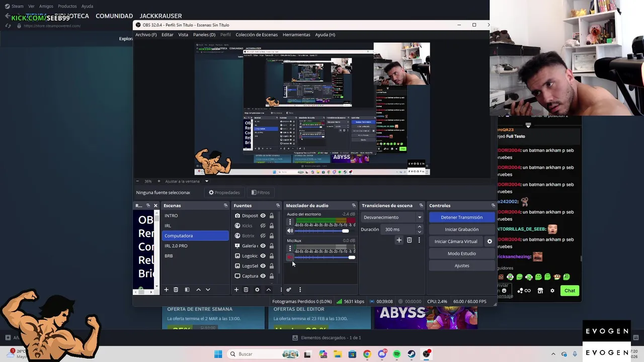Move source up in Fuentes toolbar
The image size is (644, 362).
click(x=269, y=290)
